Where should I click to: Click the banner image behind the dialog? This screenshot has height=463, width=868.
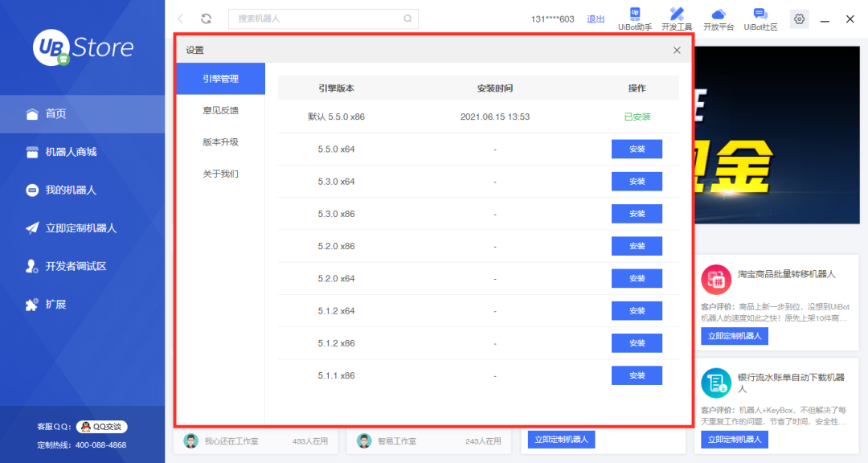[777, 135]
